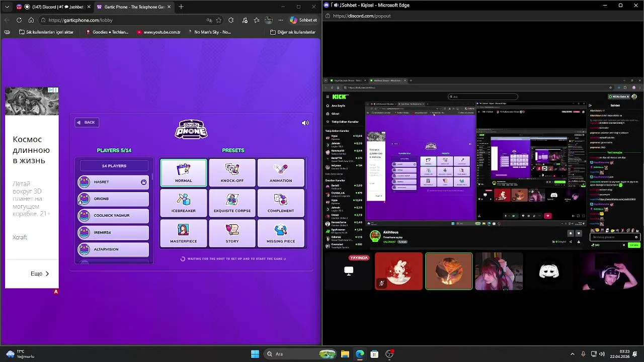Image resolution: width=644 pixels, height=362 pixels.
Task: Select the KNOCK-OFF preset card
Action: (x=232, y=173)
